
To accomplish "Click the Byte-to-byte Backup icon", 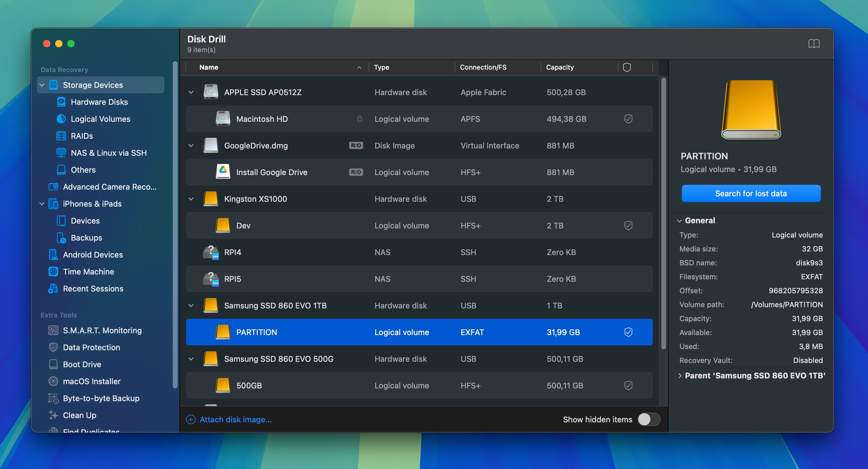I will pyautogui.click(x=53, y=398).
